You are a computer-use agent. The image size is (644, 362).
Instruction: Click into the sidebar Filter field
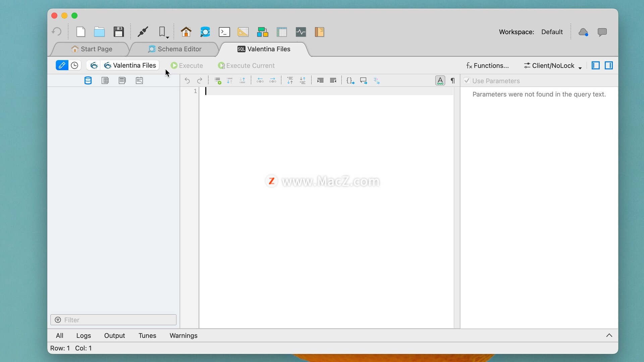click(113, 320)
